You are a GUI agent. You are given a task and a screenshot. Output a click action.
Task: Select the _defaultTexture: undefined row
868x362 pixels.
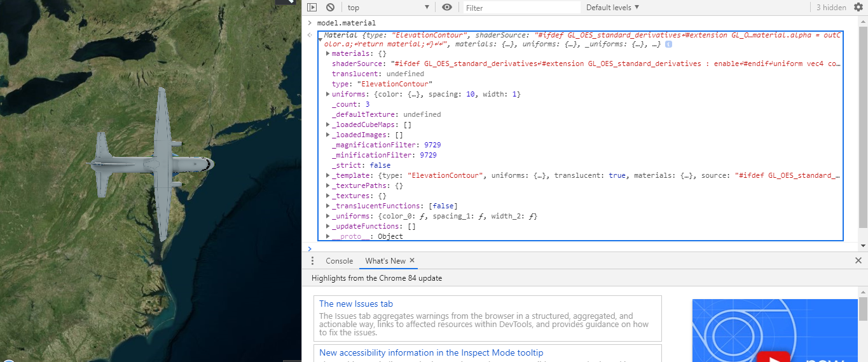pyautogui.click(x=386, y=114)
